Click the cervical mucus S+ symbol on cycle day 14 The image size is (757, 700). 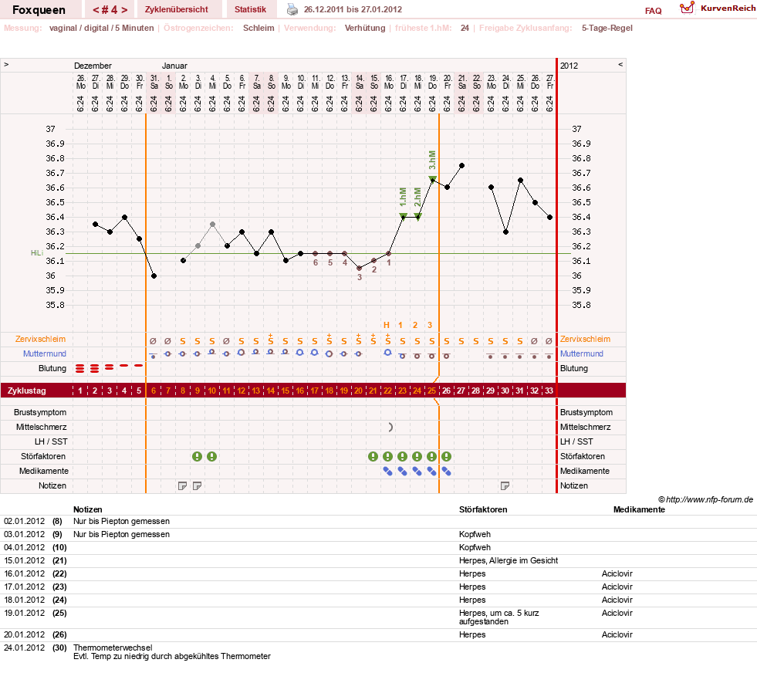[271, 340]
